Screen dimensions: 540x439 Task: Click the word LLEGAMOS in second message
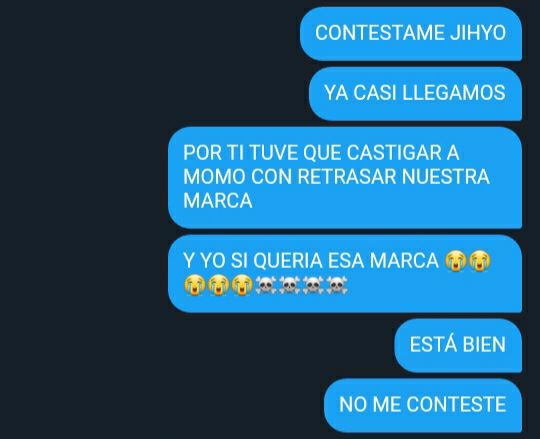tap(454, 93)
